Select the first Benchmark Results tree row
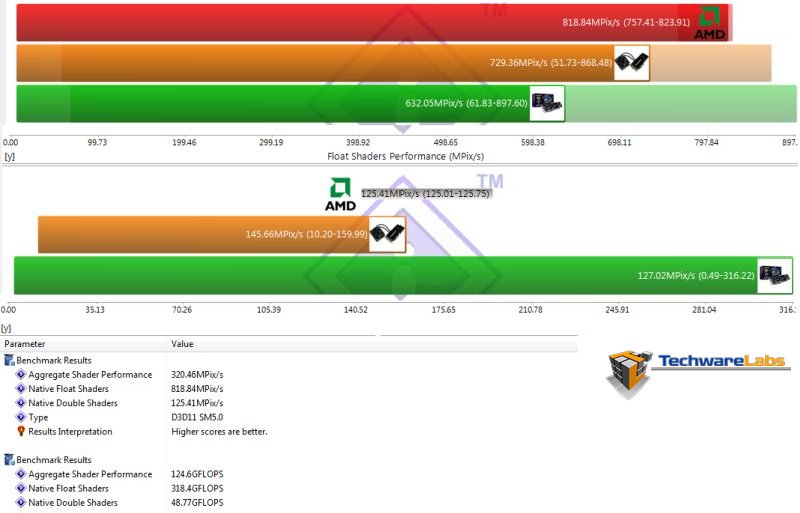The width and height of the screenshot is (800, 513). pos(290,360)
